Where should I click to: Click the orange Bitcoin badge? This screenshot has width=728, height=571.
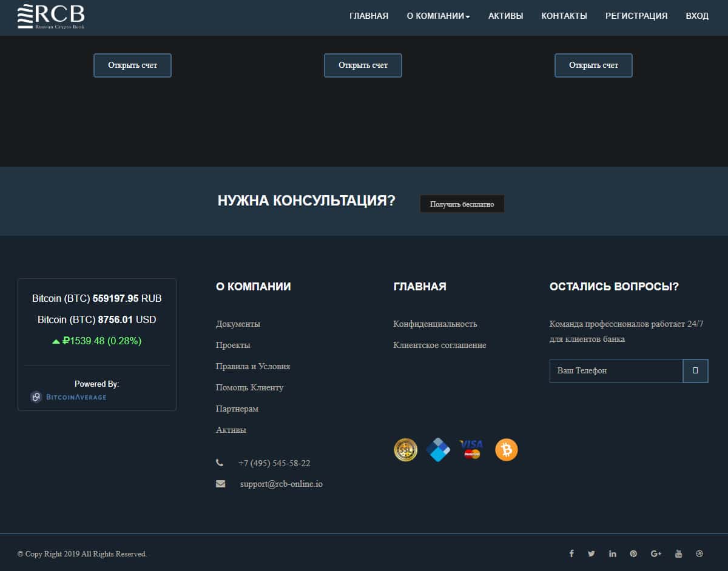point(507,450)
